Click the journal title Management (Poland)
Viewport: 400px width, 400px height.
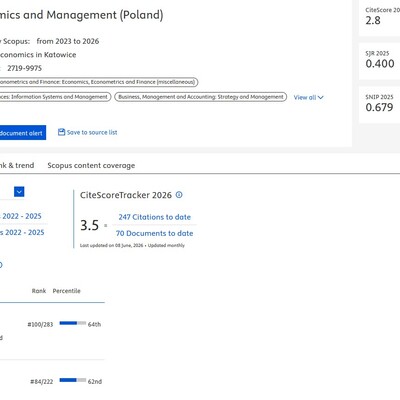point(105,15)
